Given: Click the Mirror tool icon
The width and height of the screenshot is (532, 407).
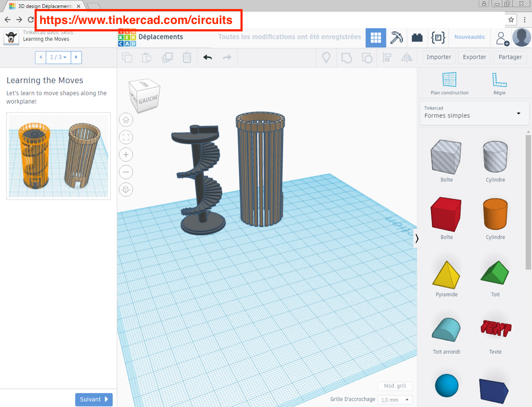Looking at the screenshot, I should click(x=407, y=57).
